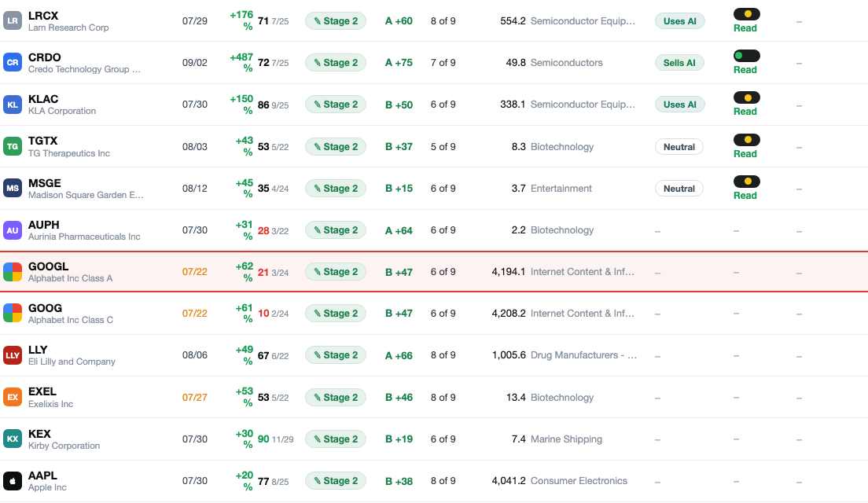Select the AAPL Apple logo icon
Image resolution: width=868 pixels, height=503 pixels.
12,481
